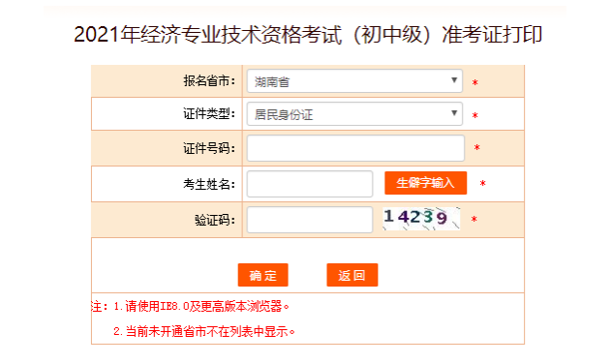Open the 证件类型 dropdown showing 居民身份证
612x364 pixels.
point(354,114)
